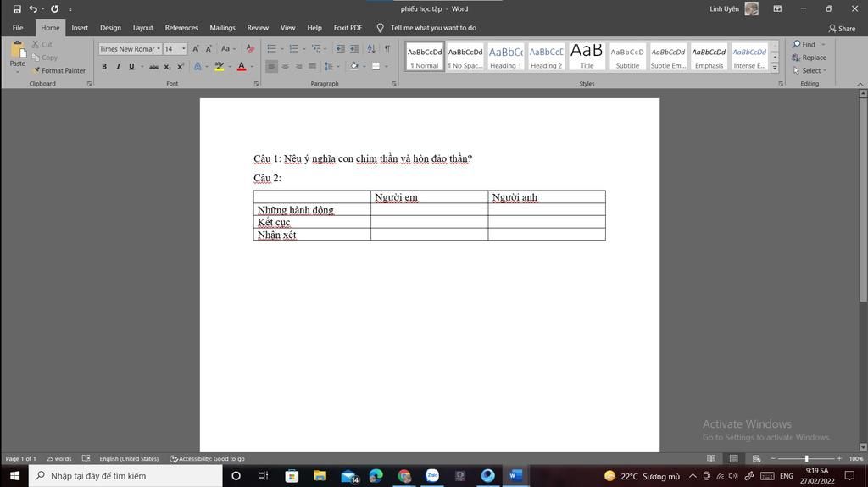This screenshot has height=487, width=868.
Task: Sort the selected text
Action: click(371, 49)
